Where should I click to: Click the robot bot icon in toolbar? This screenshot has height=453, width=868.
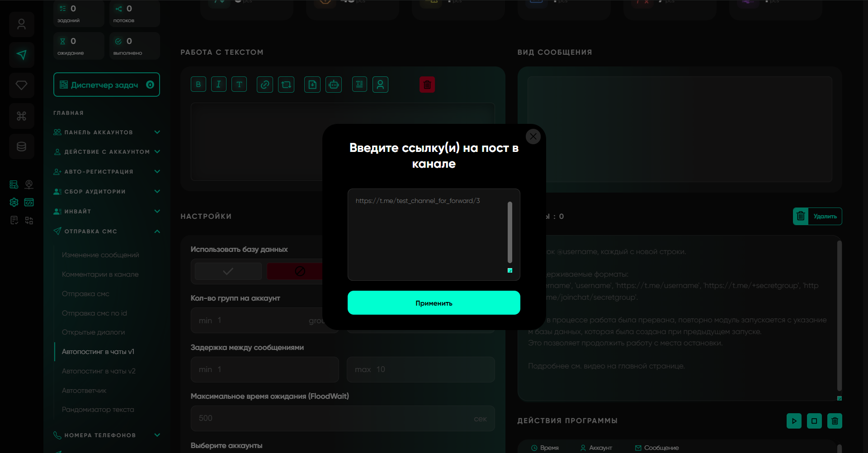tap(334, 85)
